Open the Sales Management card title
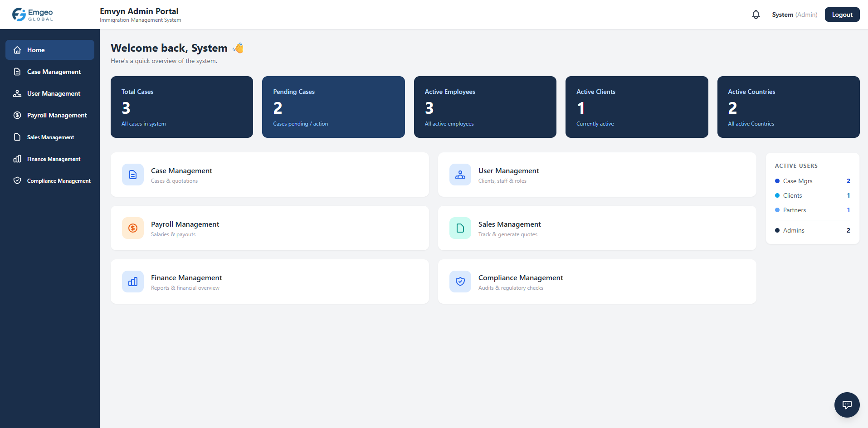This screenshot has height=428, width=868. coord(509,224)
